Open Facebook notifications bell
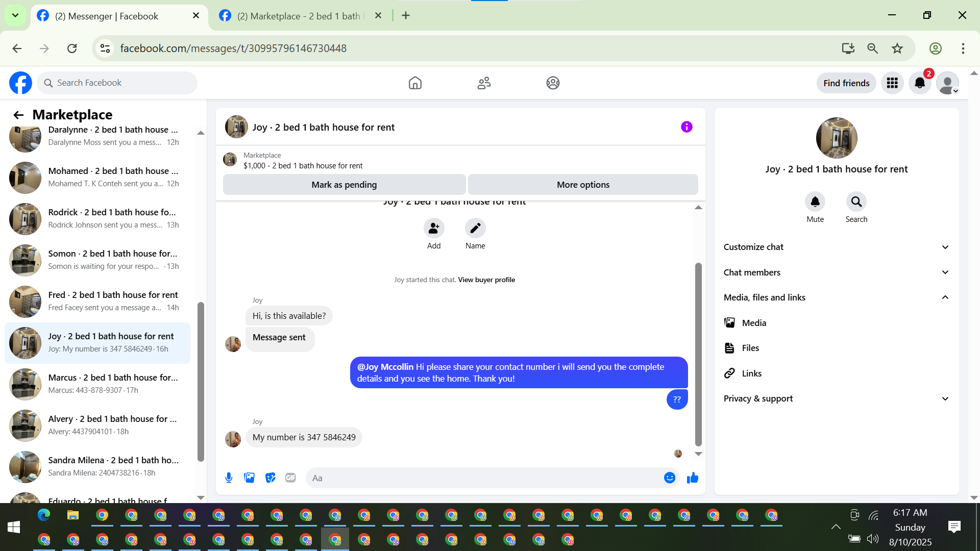 pos(920,83)
